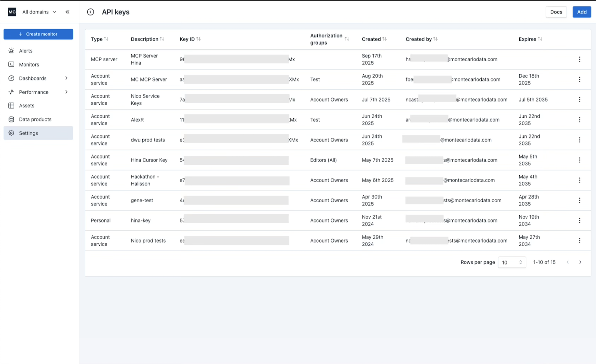
Task: Open the rows per page selector
Action: 512,262
